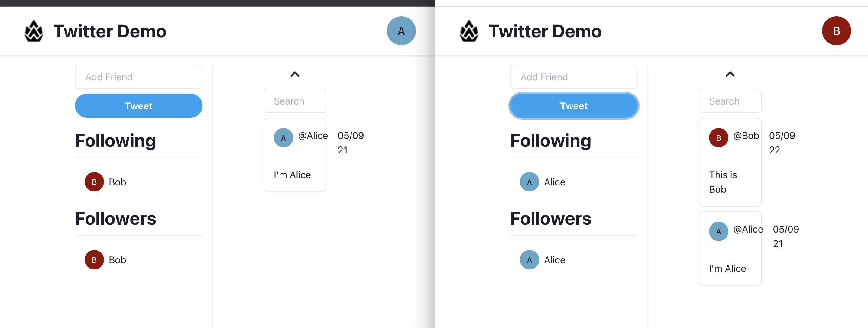
Task: Open Bob's profile avatar in the header
Action: pyautogui.click(x=837, y=31)
